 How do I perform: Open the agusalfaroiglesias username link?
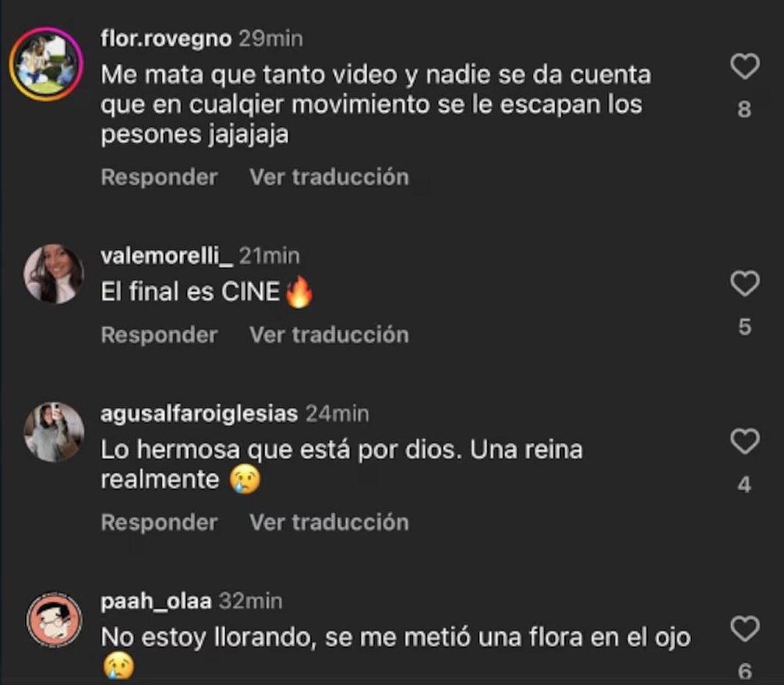pyautogui.click(x=199, y=413)
